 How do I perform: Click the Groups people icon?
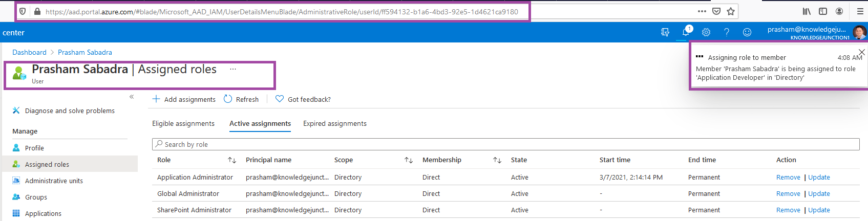[16, 197]
